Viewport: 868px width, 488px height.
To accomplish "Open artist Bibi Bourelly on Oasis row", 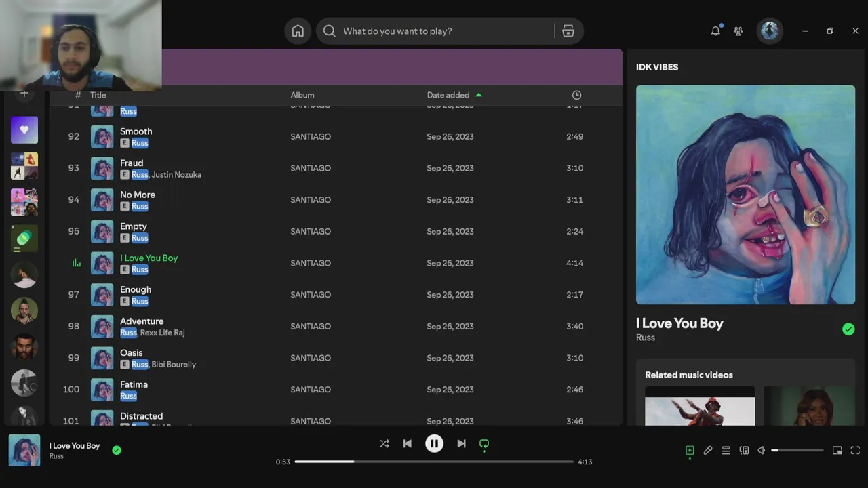I will 174,365.
